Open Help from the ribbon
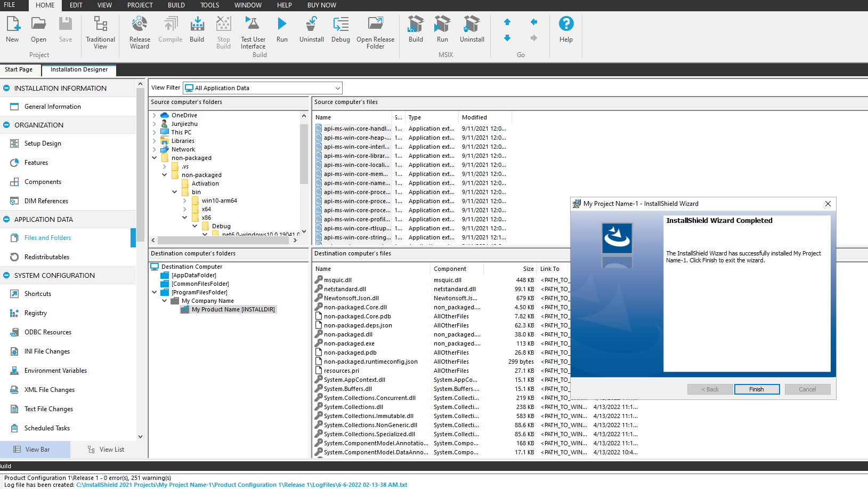 coord(566,30)
